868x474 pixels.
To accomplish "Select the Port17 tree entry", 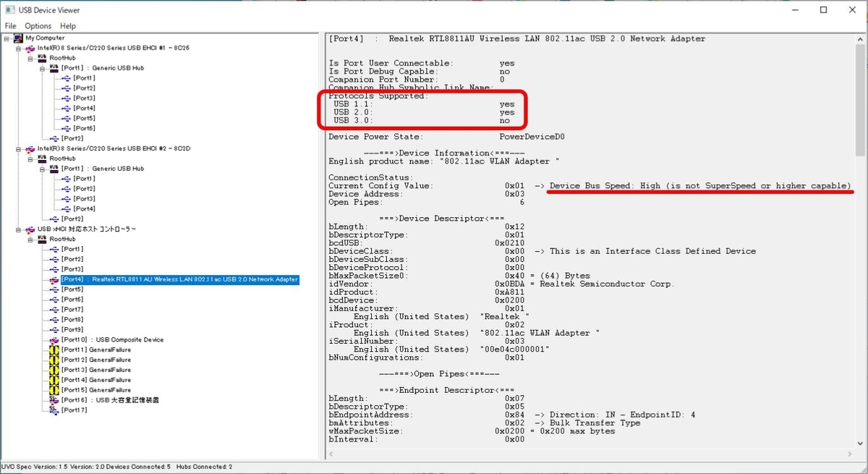I will pos(74,410).
